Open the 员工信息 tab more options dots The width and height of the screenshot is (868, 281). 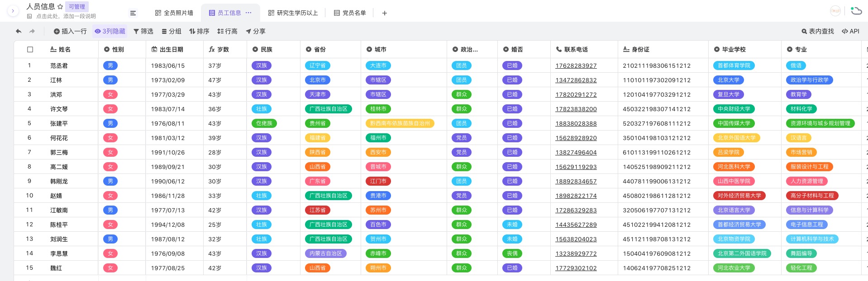pos(248,13)
